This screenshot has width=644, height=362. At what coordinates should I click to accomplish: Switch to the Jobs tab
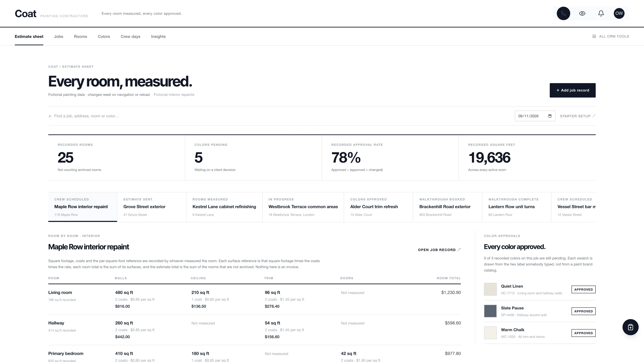59,37
